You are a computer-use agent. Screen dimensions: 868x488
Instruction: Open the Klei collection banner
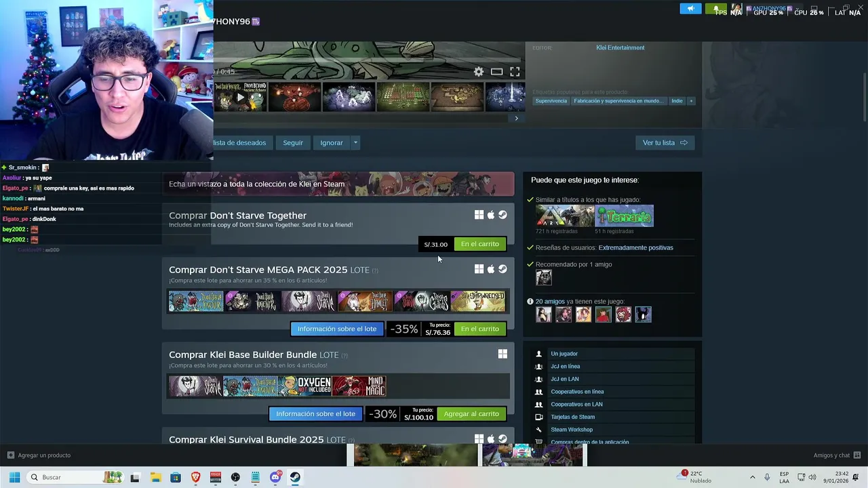[338, 184]
